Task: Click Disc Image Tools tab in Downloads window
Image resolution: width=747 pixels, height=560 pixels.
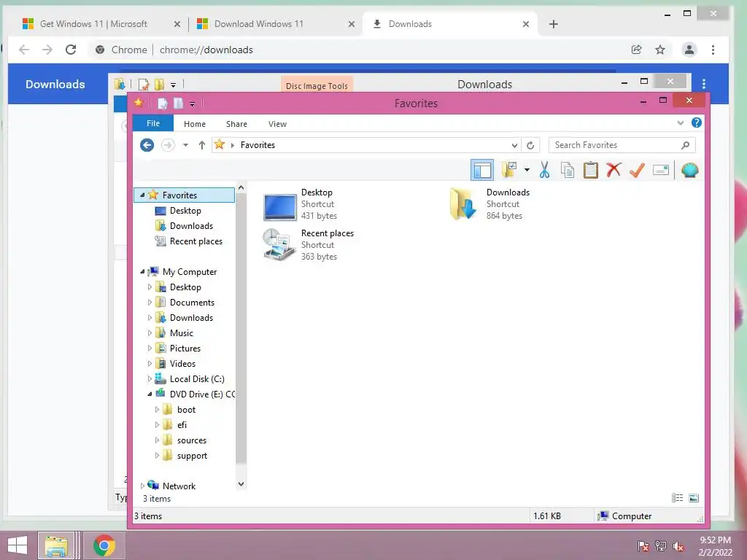Action: pyautogui.click(x=317, y=86)
